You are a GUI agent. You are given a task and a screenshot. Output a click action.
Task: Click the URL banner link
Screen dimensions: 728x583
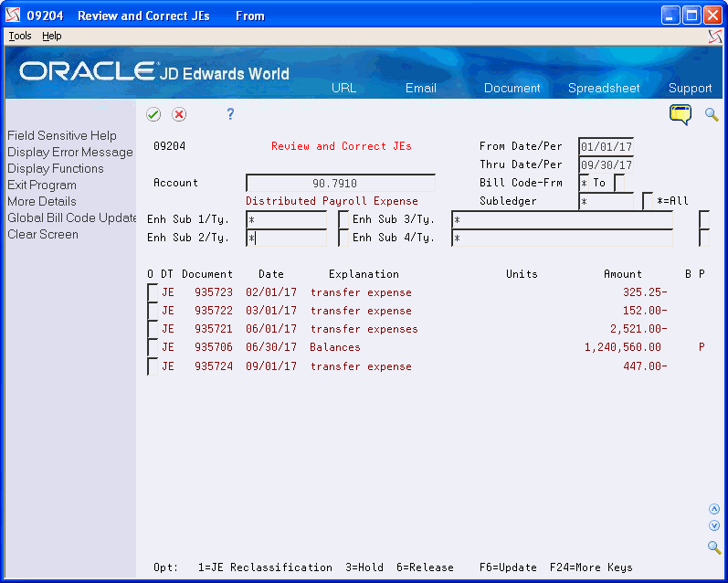[x=343, y=88]
